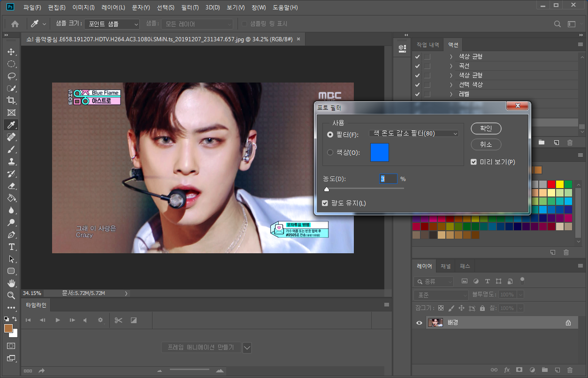Click the scissors split icon in timeline
Image resolution: width=588 pixels, height=378 pixels.
click(x=118, y=320)
